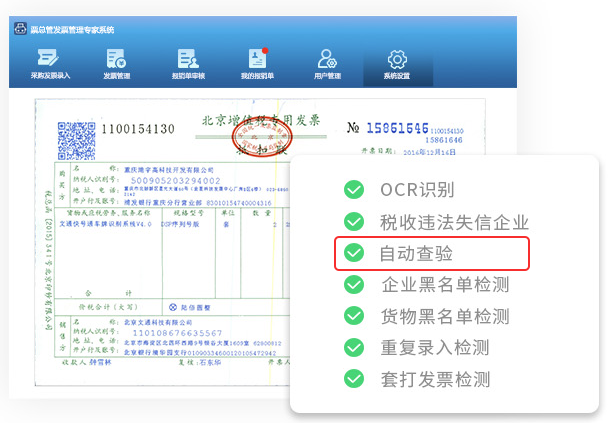The height and width of the screenshot is (423, 608).
Task: Click seller name 北京文通科技有限公司
Action: click(158, 323)
